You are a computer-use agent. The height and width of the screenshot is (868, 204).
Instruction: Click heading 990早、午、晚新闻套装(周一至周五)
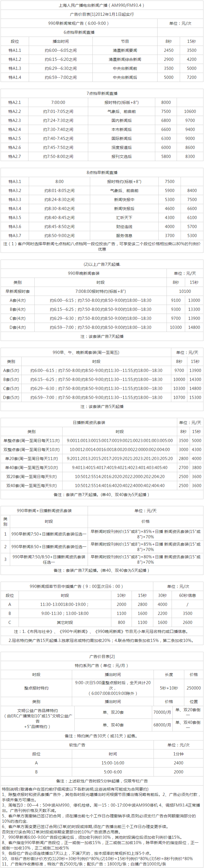pyautogui.click(x=86, y=352)
